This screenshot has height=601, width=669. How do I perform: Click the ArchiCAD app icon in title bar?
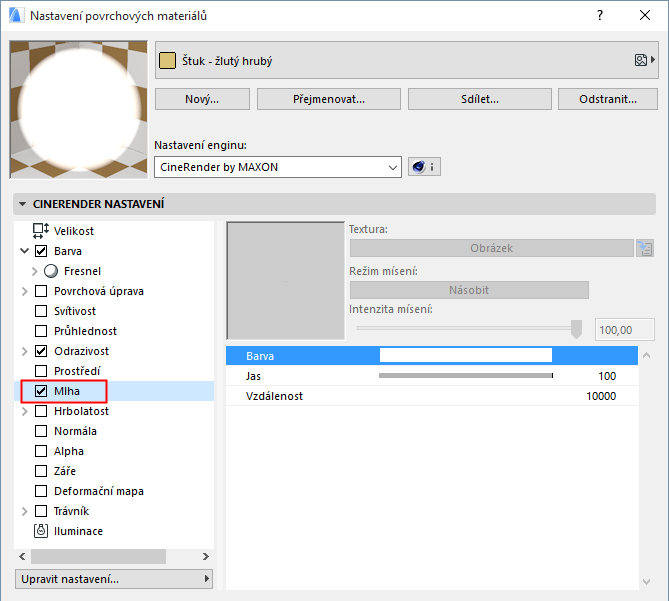15,15
